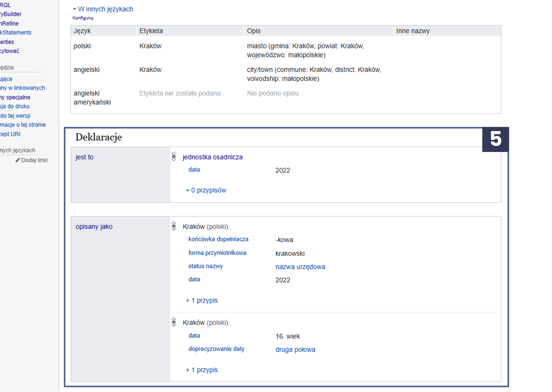The width and height of the screenshot is (552, 392).
Task: Click pencil icon next to Dodaj linki
Action: tap(18, 160)
